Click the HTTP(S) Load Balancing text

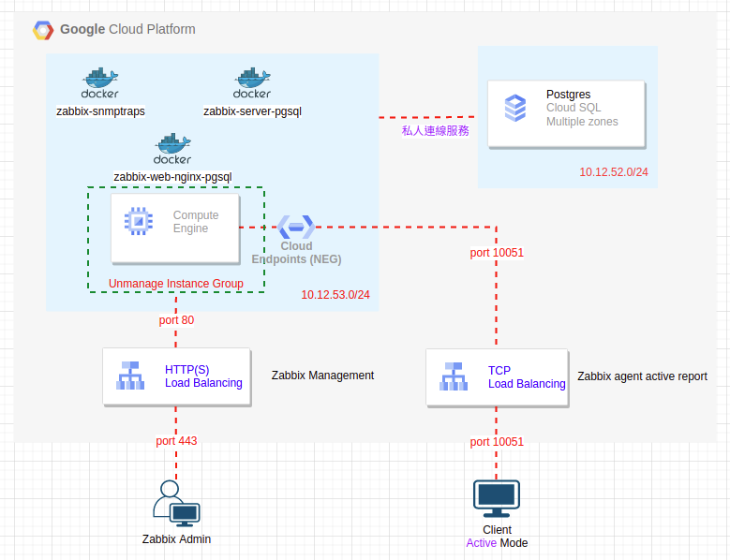point(203,376)
